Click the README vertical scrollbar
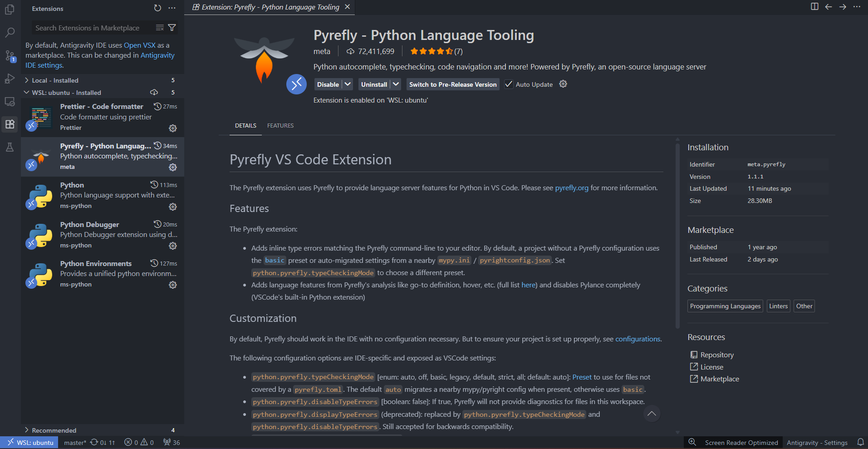The image size is (868, 449). point(677,236)
